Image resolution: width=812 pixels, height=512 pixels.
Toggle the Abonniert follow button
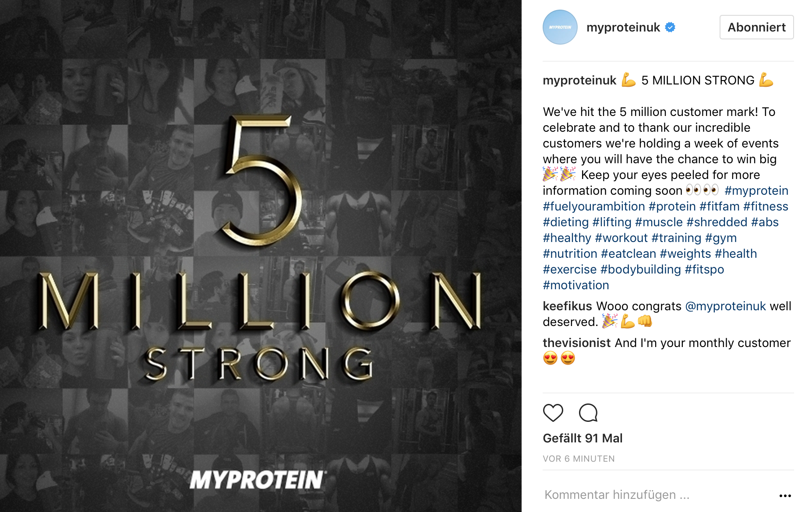(x=756, y=27)
